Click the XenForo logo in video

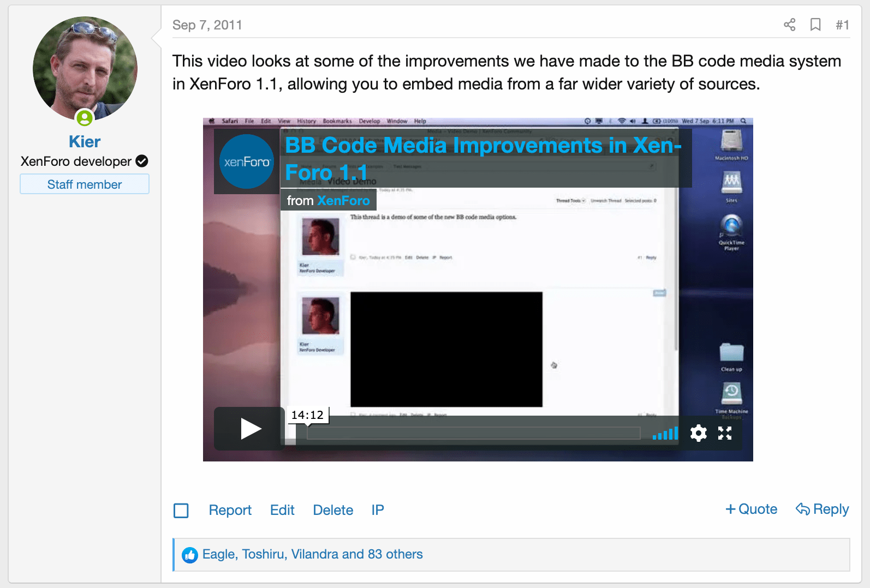point(247,161)
